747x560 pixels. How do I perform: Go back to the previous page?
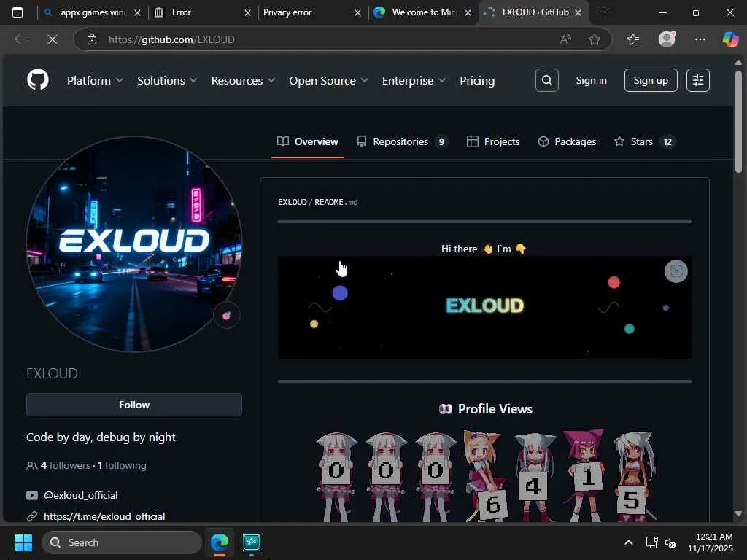[x=20, y=39]
